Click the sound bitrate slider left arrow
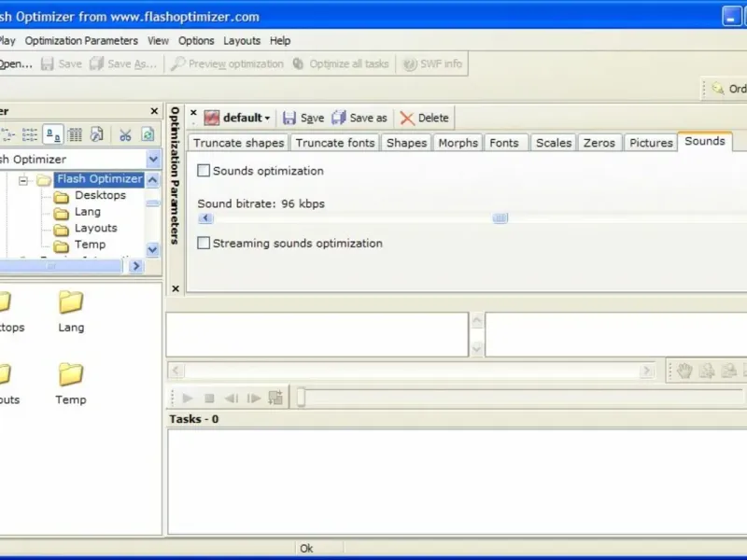The image size is (747, 560). 205,218
